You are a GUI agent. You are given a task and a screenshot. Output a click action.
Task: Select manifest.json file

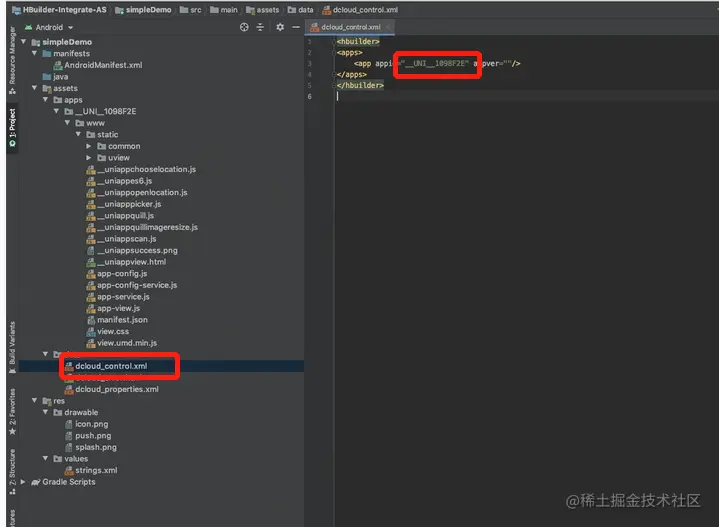(117, 320)
